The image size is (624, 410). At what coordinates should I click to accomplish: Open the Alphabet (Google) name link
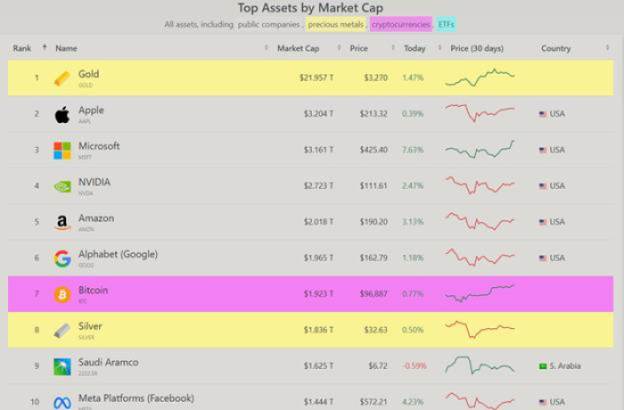click(118, 254)
